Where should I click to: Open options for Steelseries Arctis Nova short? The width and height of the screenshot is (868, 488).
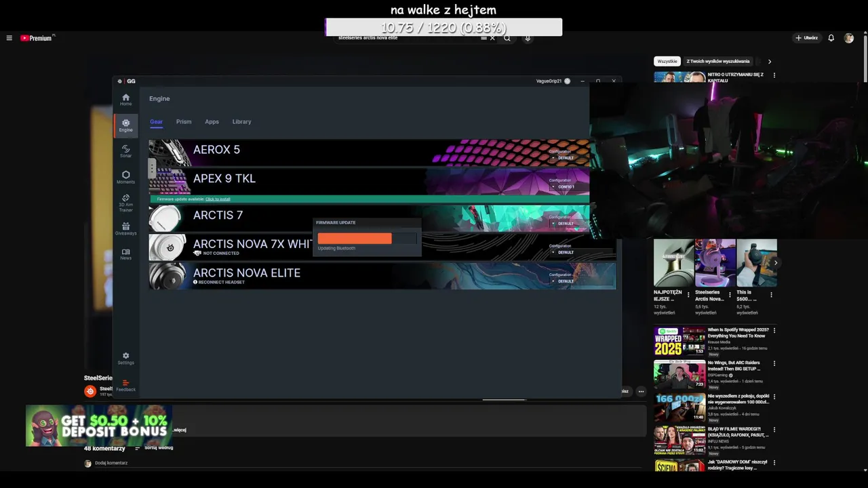(730, 295)
